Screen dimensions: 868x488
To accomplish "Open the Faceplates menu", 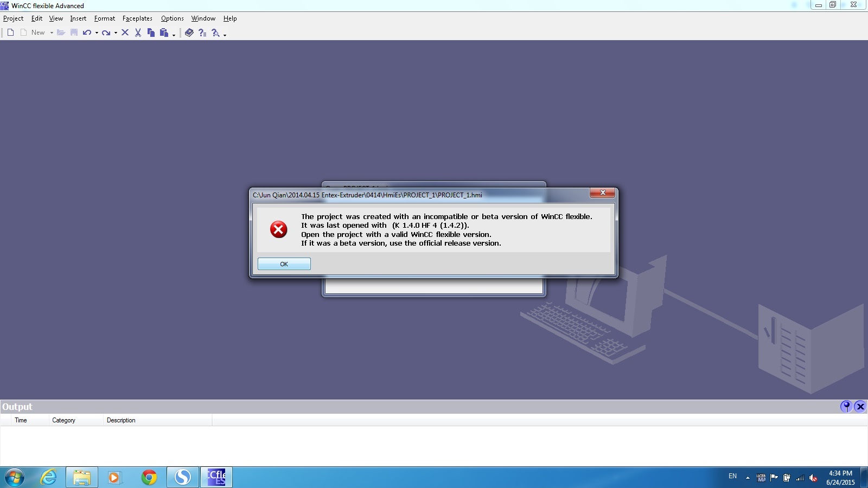I will (137, 18).
